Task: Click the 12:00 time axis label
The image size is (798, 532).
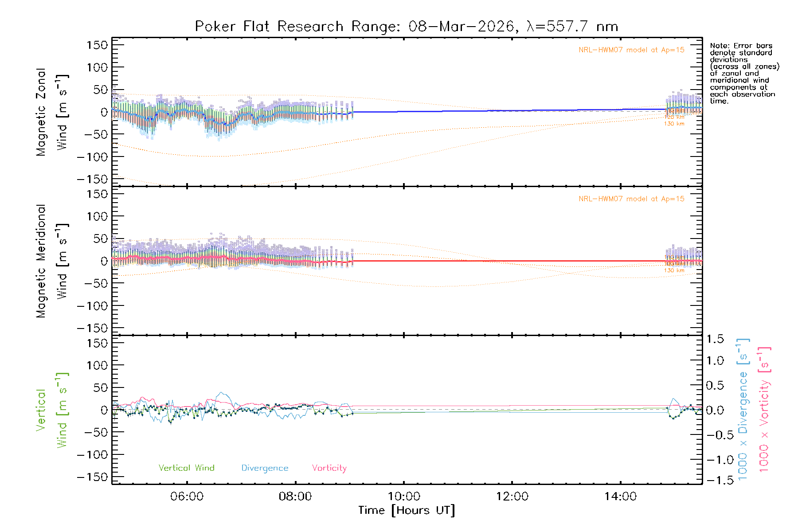Action: (512, 497)
